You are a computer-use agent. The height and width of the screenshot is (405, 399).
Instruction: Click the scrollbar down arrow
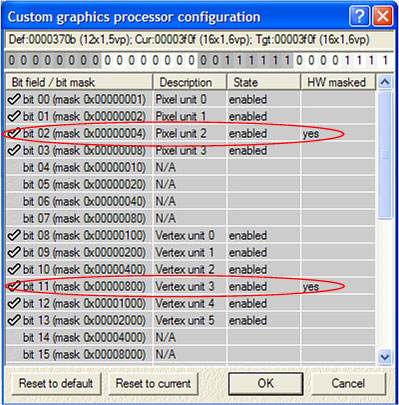[x=385, y=357]
